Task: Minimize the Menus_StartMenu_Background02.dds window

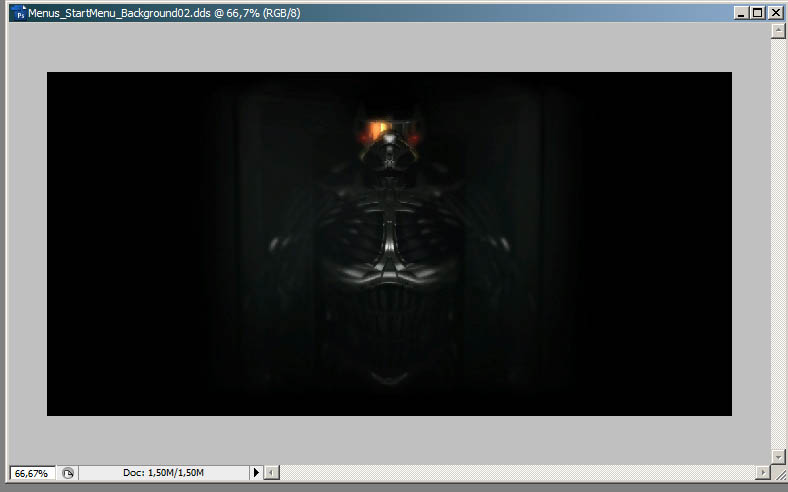Action: 740,13
